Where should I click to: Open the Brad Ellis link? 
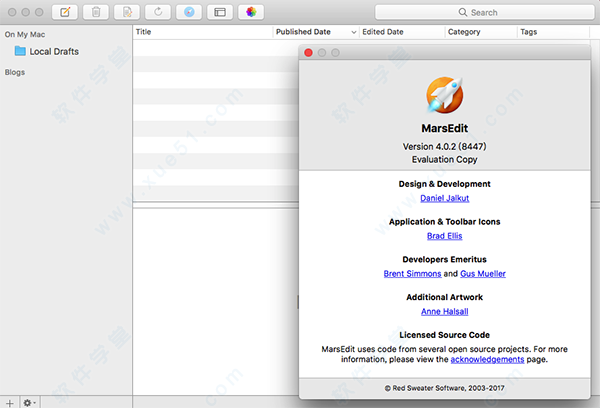(445, 236)
